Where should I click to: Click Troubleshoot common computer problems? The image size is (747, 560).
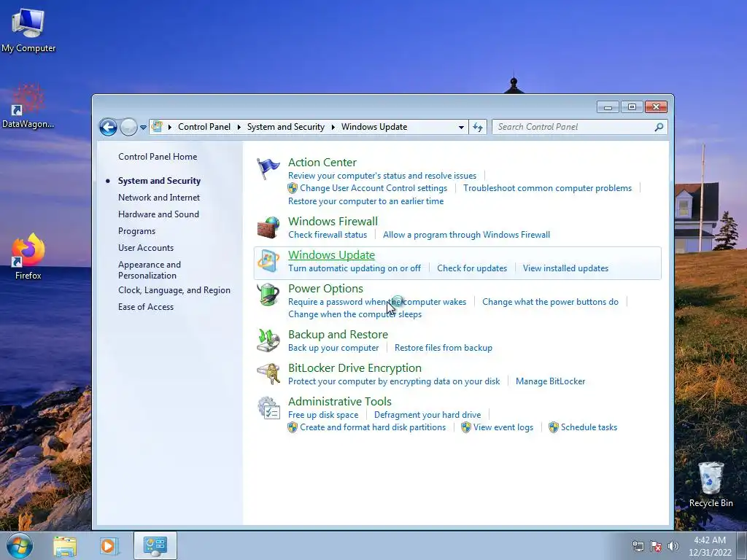point(547,188)
